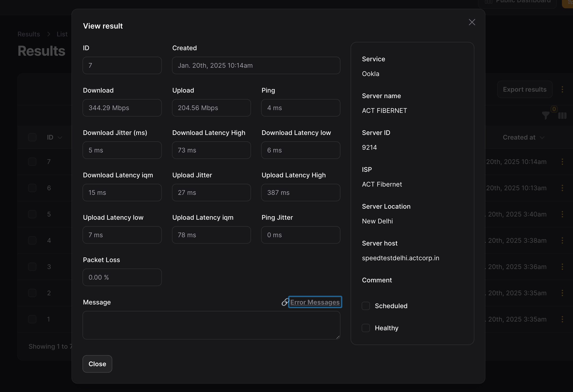573x392 pixels.
Task: Click the Ping Jitter field 0 ms
Action: (x=301, y=235)
